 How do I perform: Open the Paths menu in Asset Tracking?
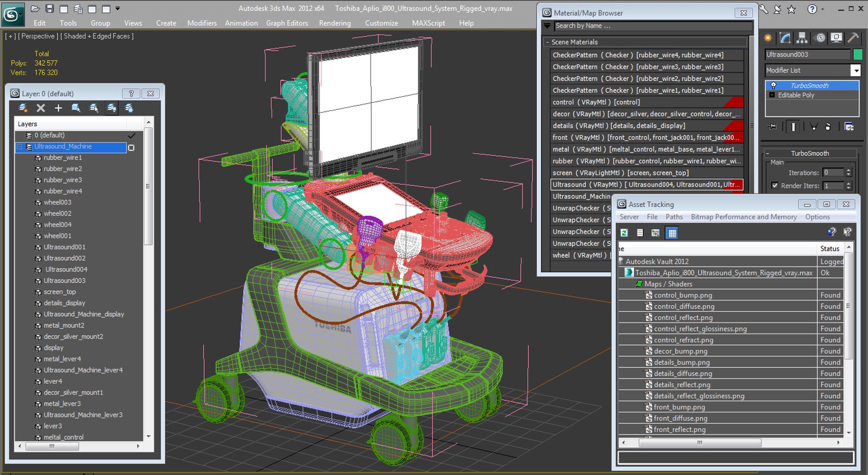click(x=674, y=217)
